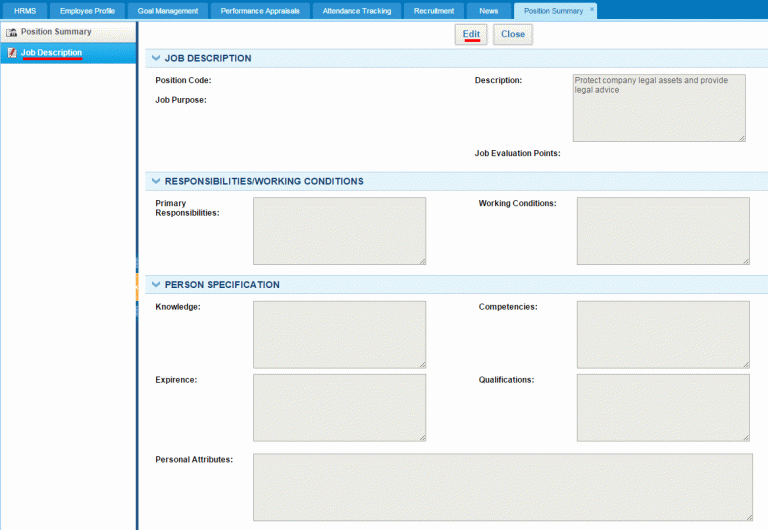Select the Position Summary tab
Screen dimensions: 768x530
(x=553, y=11)
